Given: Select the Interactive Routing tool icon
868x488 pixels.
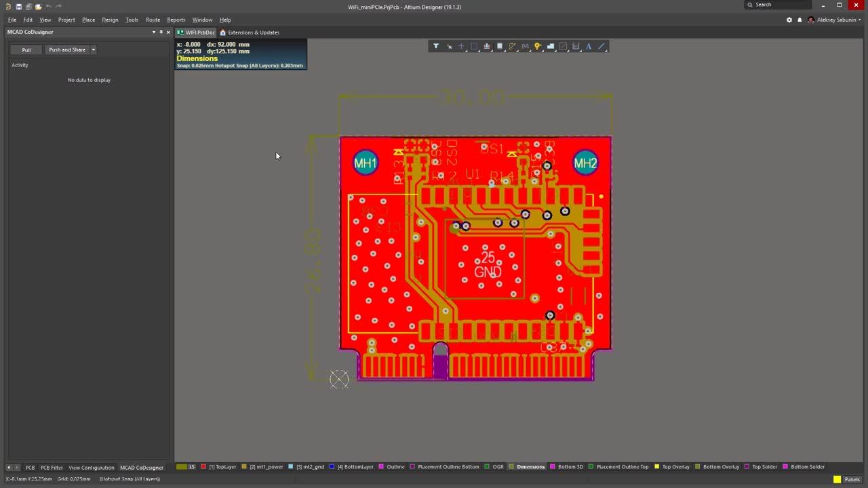Looking at the screenshot, I should (513, 47).
